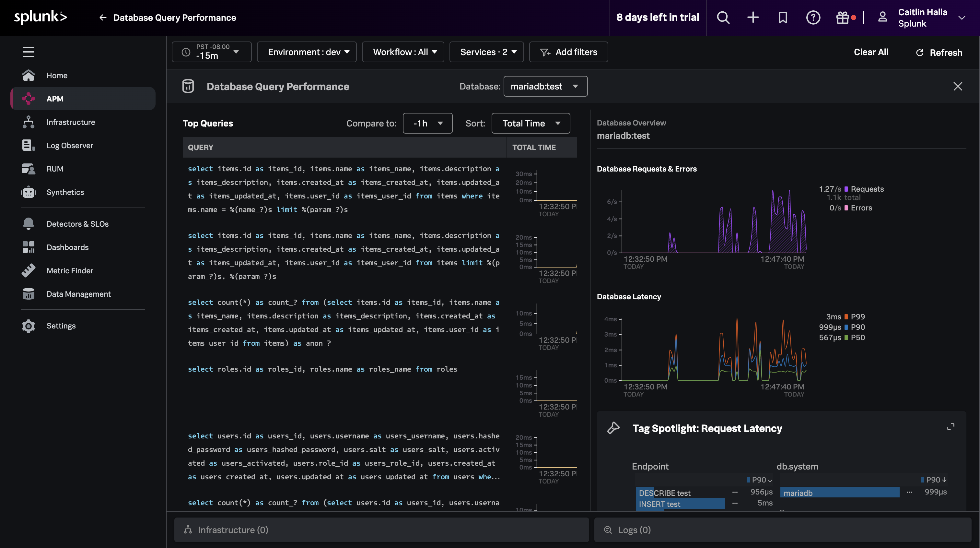
Task: Open Log Observer from the sidebar
Action: click(x=70, y=145)
